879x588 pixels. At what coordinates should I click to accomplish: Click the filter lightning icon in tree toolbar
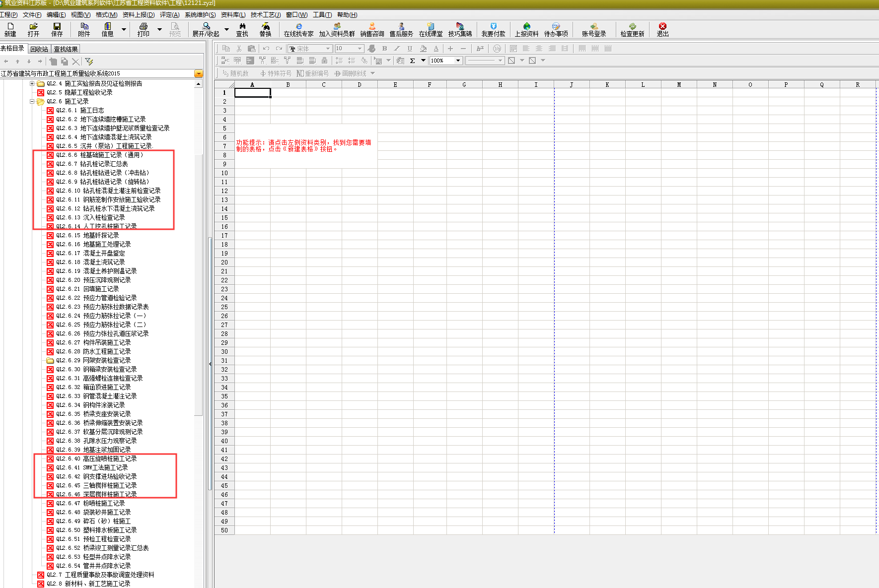89,62
